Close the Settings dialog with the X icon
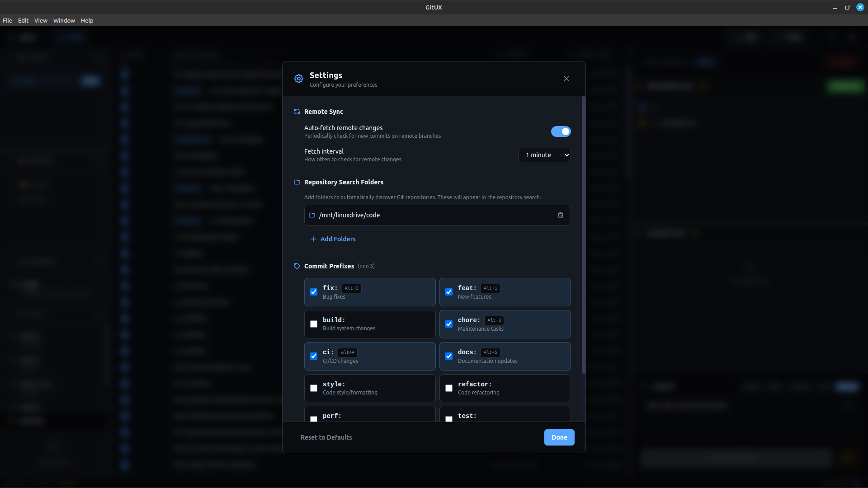The width and height of the screenshot is (868, 488). point(566,79)
